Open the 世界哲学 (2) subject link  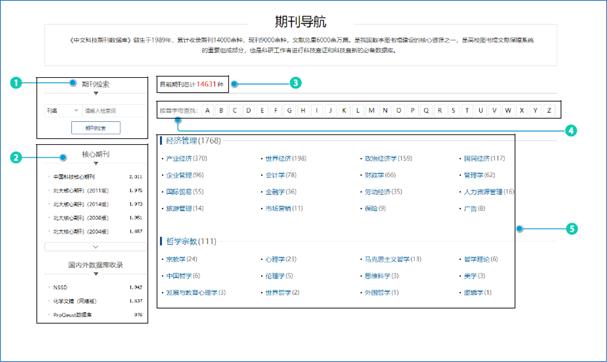(282, 292)
